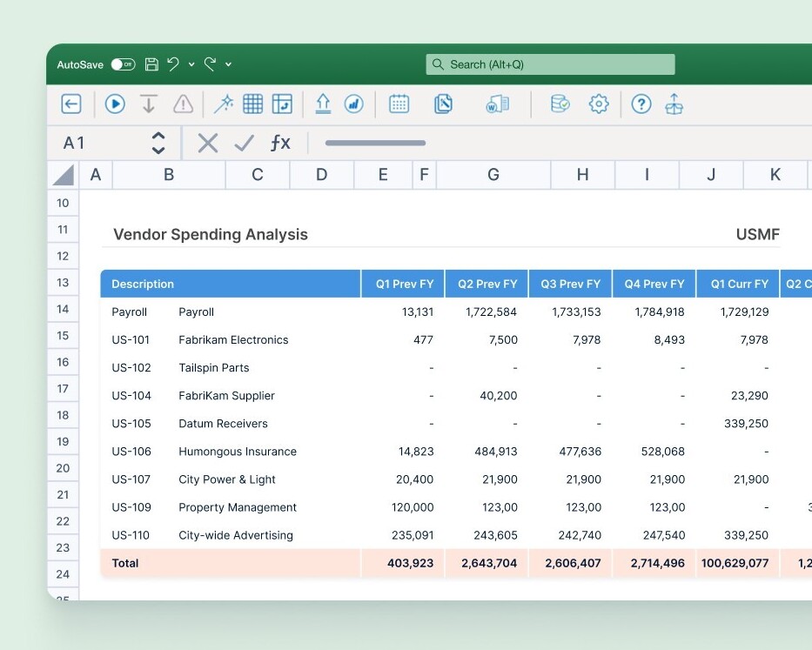The height and width of the screenshot is (650, 812).
Task: Expand the Name Box A1 dropdown
Action: (x=158, y=143)
